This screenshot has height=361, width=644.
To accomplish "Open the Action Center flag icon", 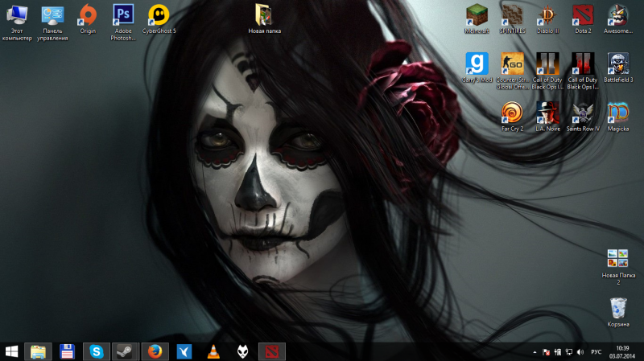I will click(547, 352).
